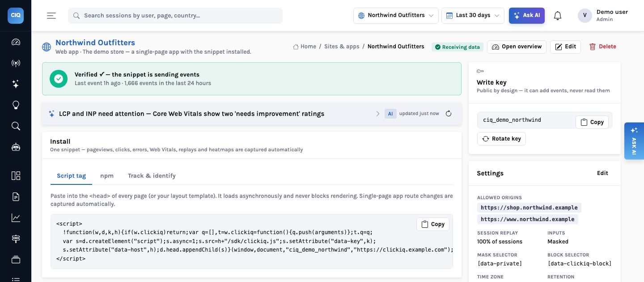Expand the AI insight chevron arrow
644x282 pixels.
click(x=378, y=114)
